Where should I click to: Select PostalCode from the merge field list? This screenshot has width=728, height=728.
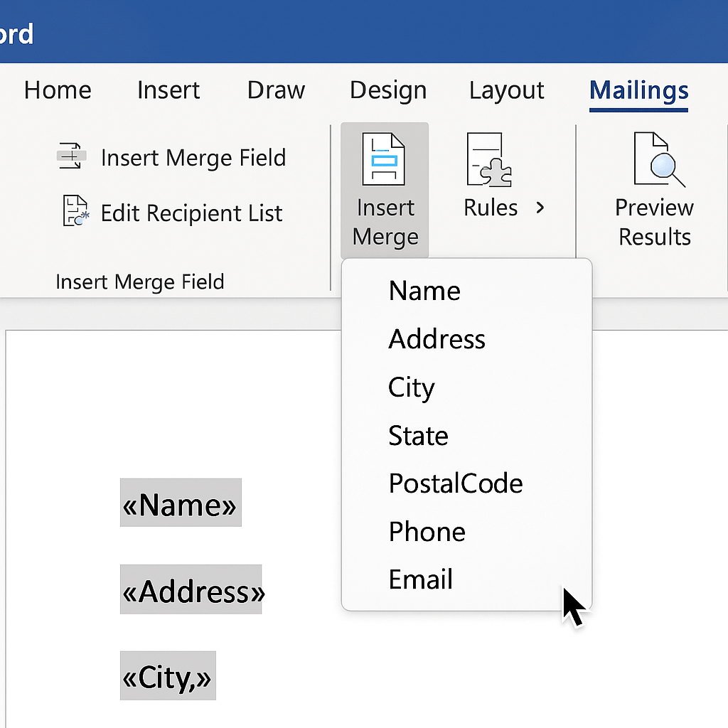click(455, 483)
